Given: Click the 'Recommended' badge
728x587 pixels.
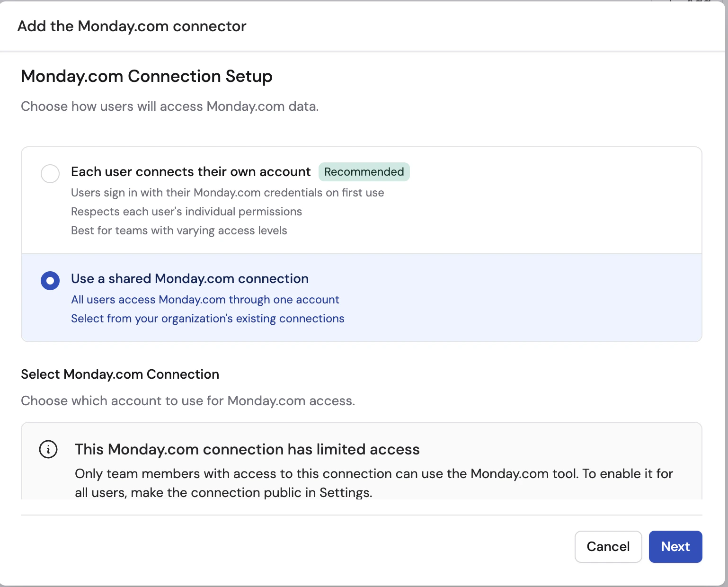Looking at the screenshot, I should [x=364, y=172].
